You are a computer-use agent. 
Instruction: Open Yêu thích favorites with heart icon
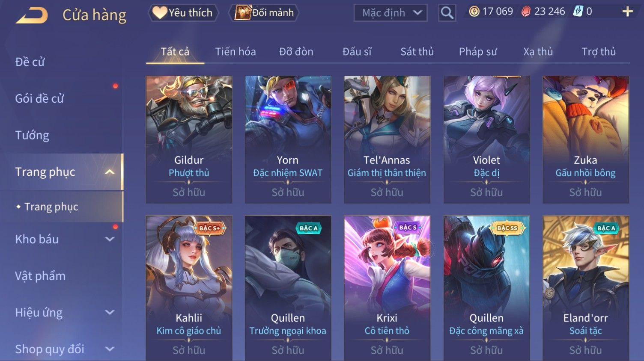click(183, 13)
